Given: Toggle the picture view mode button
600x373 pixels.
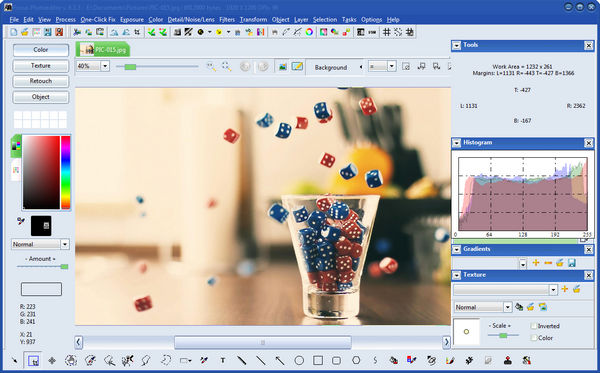Looking at the screenshot, I should pos(282,67).
